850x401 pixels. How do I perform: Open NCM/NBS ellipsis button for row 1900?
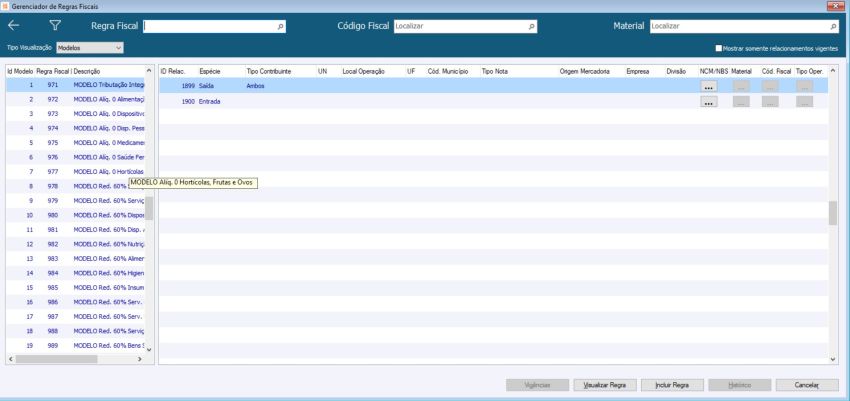point(709,101)
